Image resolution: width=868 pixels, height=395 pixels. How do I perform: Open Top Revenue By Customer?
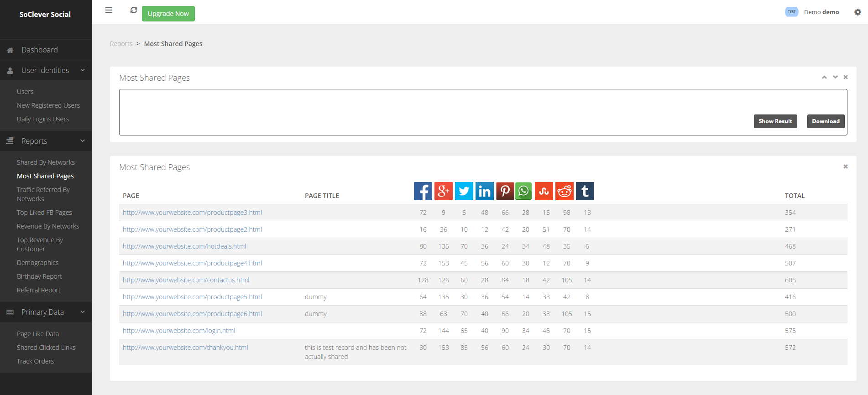[40, 244]
